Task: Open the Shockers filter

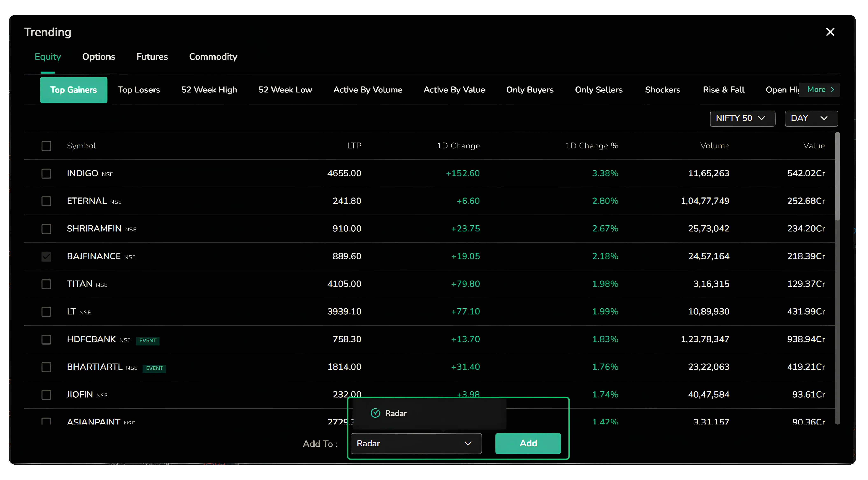Action: [662, 90]
